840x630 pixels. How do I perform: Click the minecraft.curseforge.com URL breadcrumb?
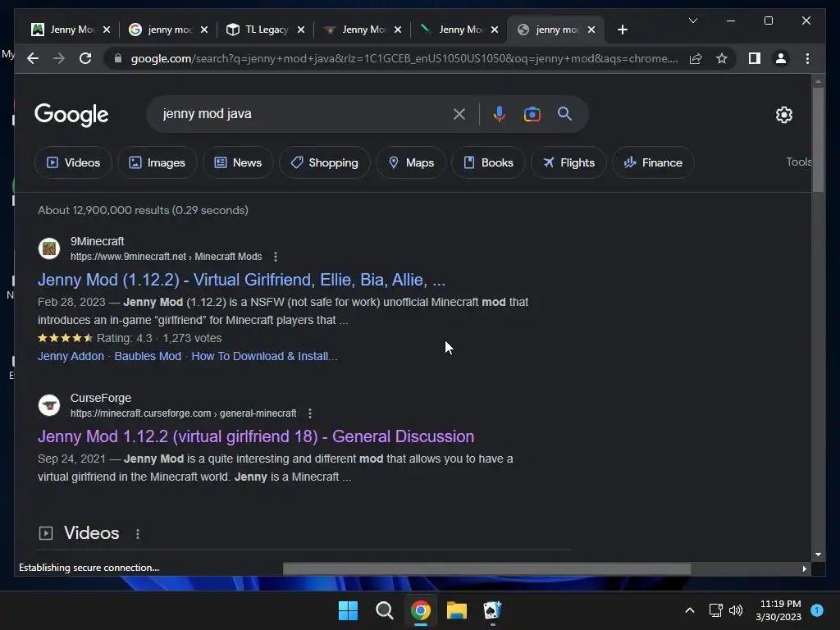pyautogui.click(x=183, y=413)
